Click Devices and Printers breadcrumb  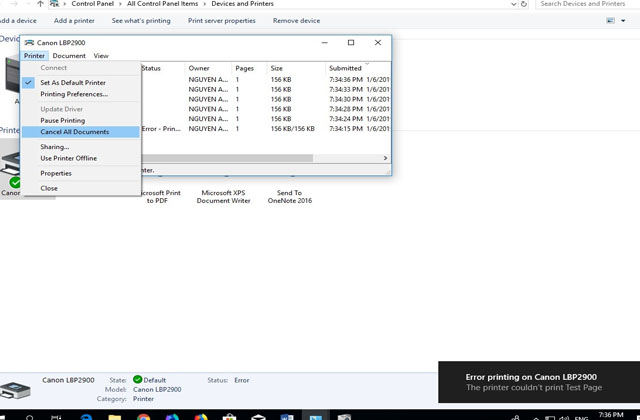(242, 4)
